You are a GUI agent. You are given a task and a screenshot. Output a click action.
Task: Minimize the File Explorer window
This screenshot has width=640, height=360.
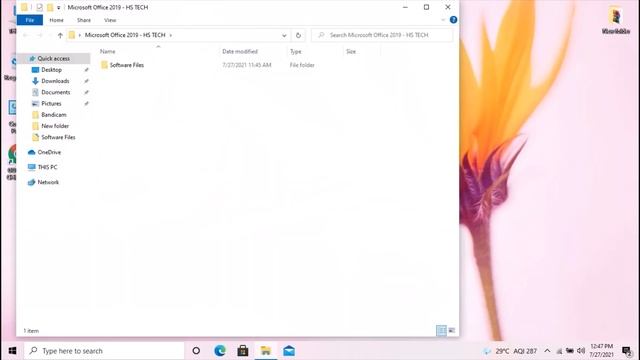point(405,7)
